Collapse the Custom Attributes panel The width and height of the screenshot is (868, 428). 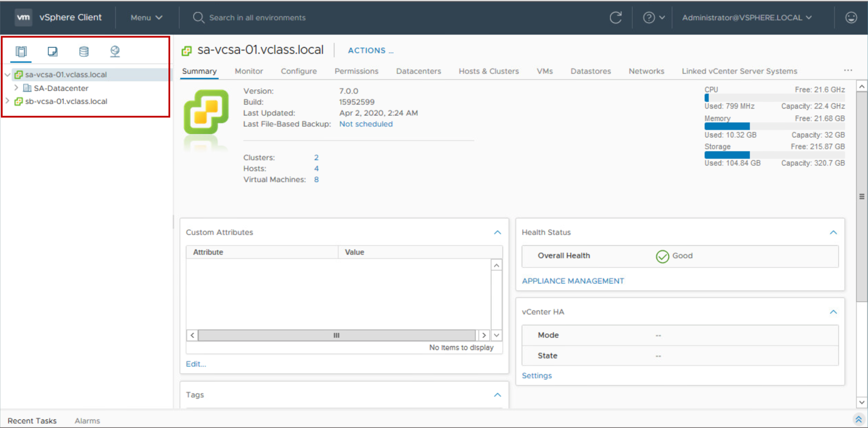point(498,232)
